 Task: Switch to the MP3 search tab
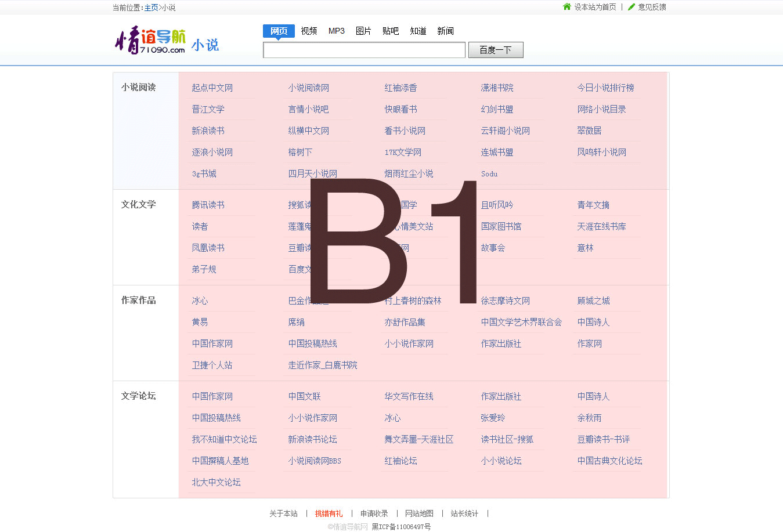337,31
